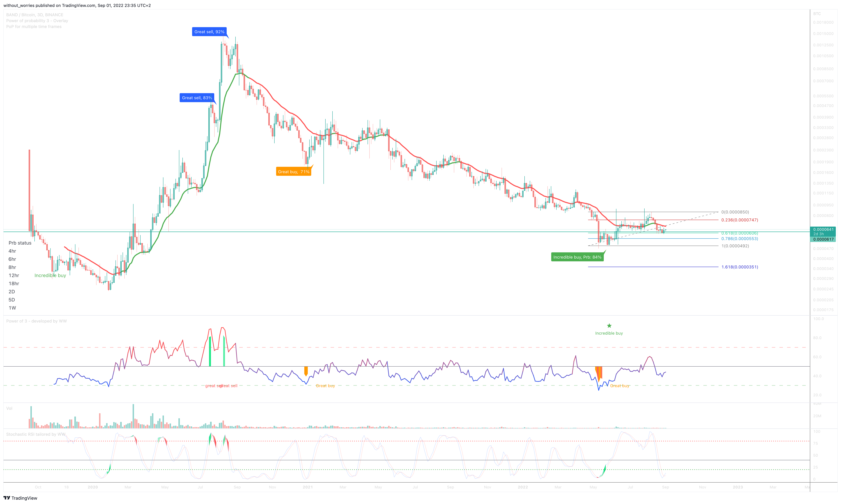Click the green 'Incredible buy' status beside 12hr
This screenshot has width=841, height=504.
click(x=50, y=276)
